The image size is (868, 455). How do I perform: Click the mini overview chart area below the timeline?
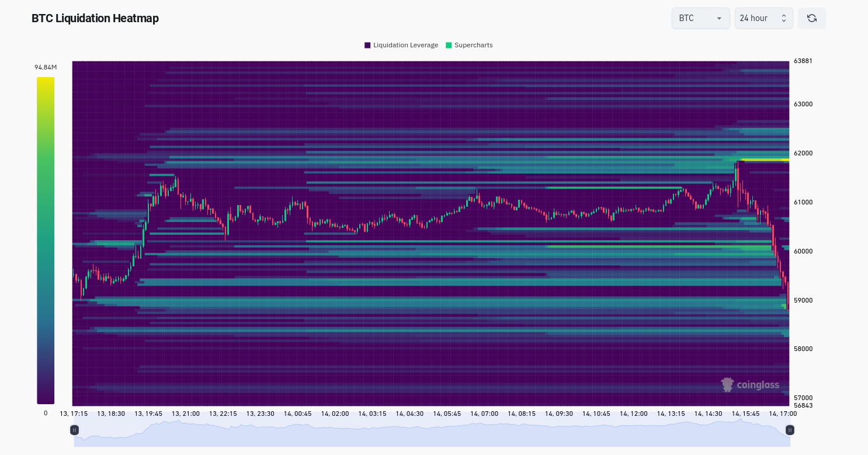[432, 432]
